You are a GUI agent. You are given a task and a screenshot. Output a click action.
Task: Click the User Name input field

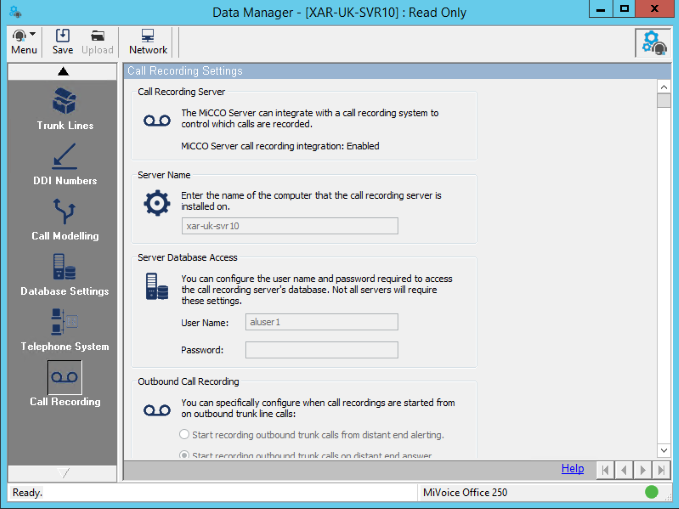pyautogui.click(x=321, y=322)
